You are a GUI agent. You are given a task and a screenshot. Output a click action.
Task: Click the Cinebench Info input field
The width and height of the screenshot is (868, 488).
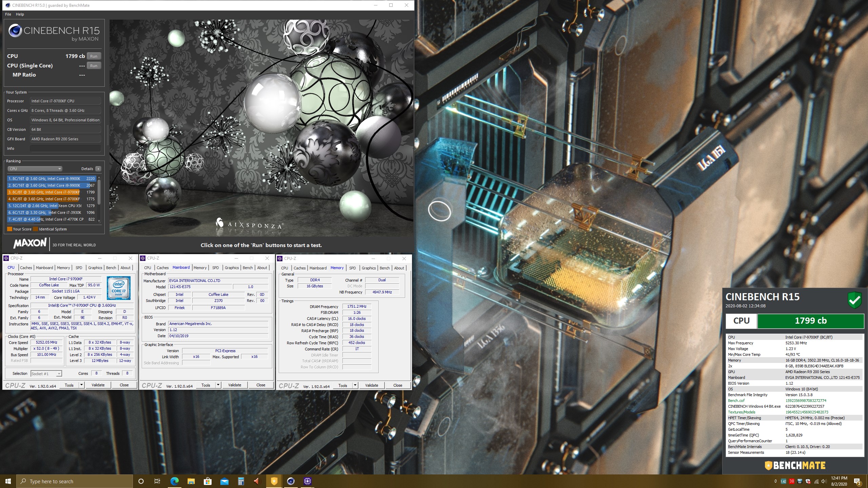(65, 148)
